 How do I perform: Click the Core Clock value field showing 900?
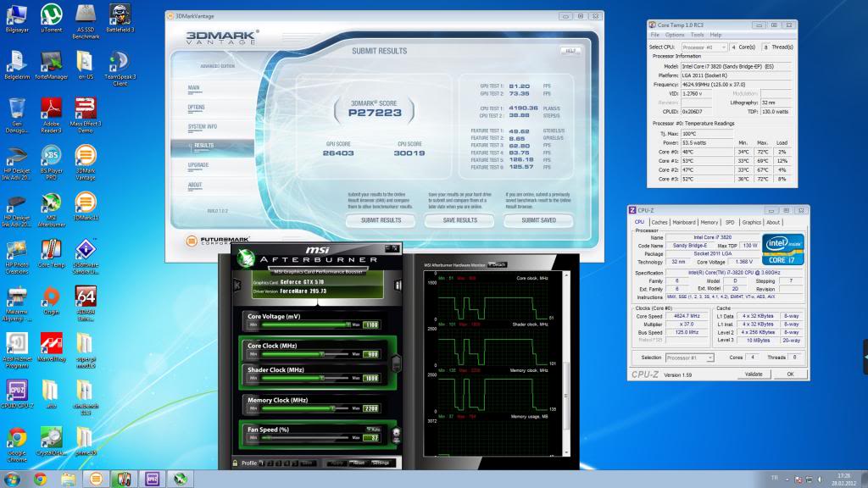coord(371,354)
